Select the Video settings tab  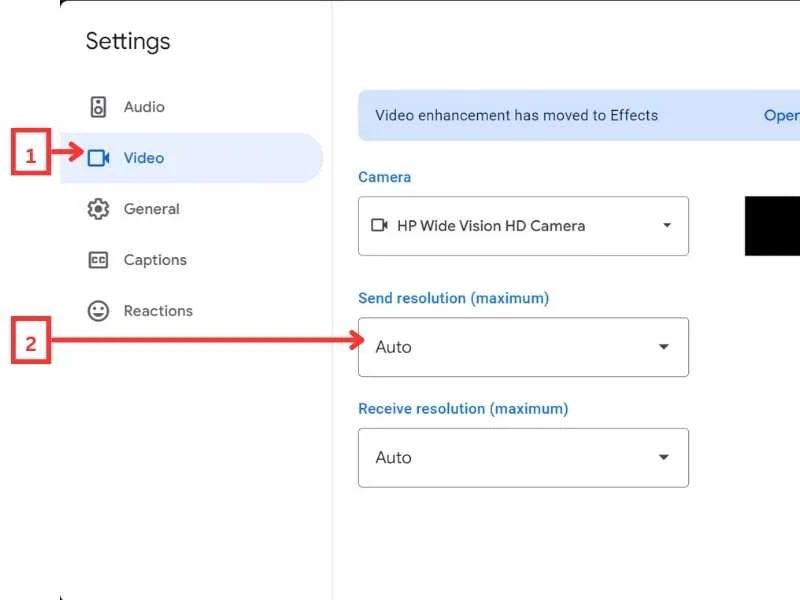coord(191,158)
